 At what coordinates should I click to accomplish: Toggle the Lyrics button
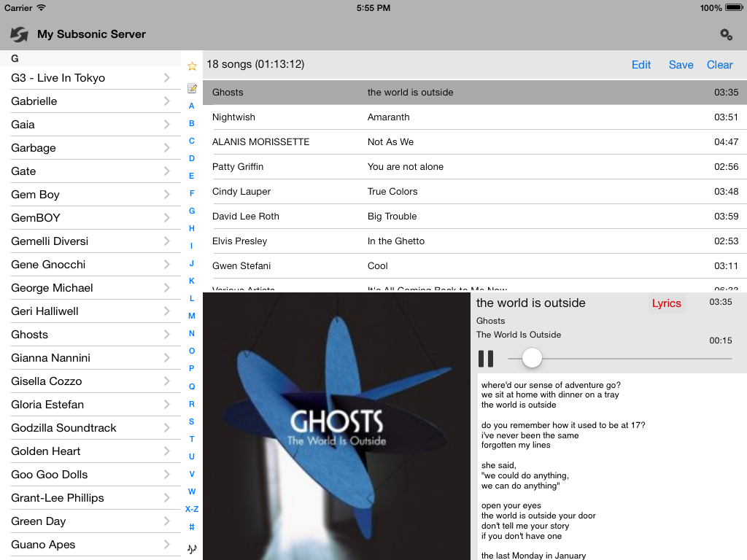667,303
